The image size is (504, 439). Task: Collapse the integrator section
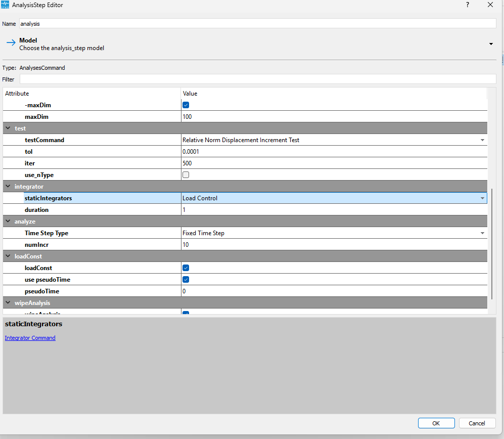(8, 186)
